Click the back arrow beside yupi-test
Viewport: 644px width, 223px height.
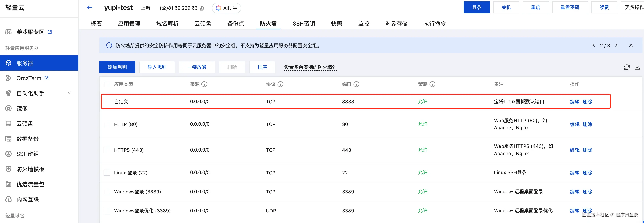pyautogui.click(x=89, y=7)
